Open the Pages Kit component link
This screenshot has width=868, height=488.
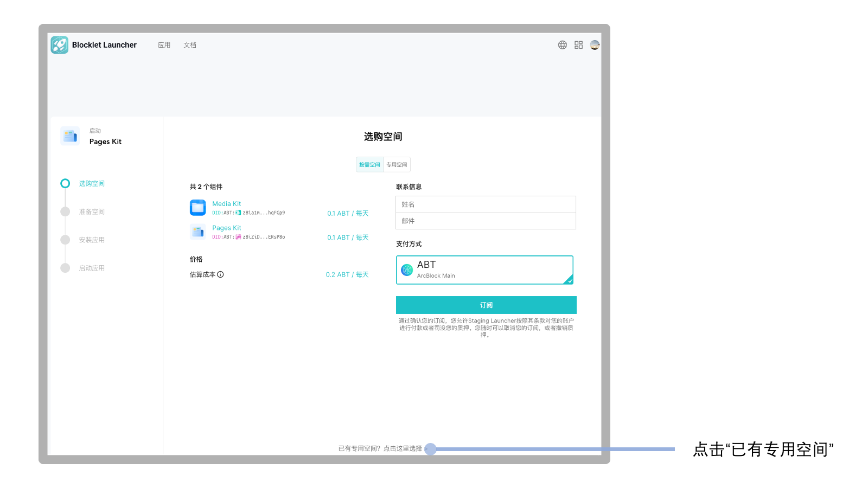coord(226,228)
